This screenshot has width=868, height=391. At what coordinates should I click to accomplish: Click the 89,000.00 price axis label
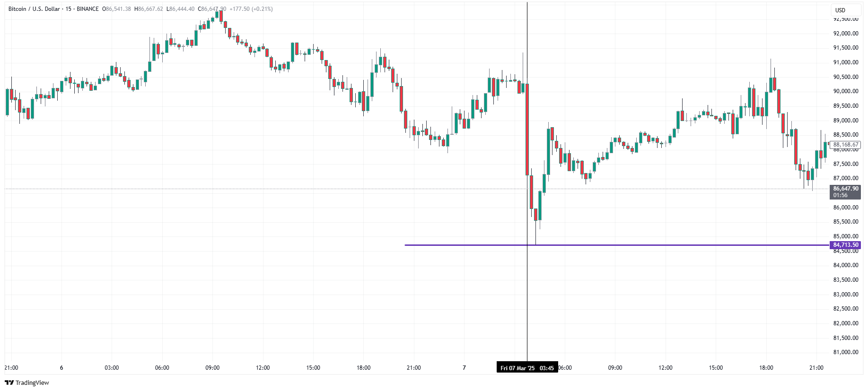(x=845, y=121)
